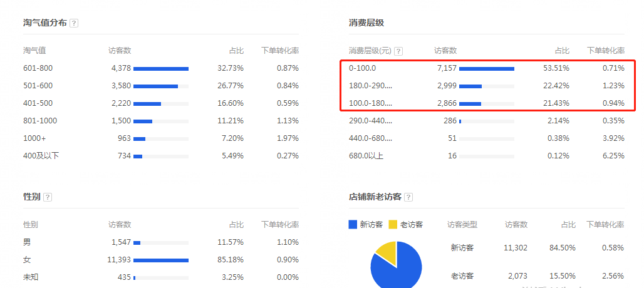Click the 新访客 row in visitor type table

pos(462,248)
